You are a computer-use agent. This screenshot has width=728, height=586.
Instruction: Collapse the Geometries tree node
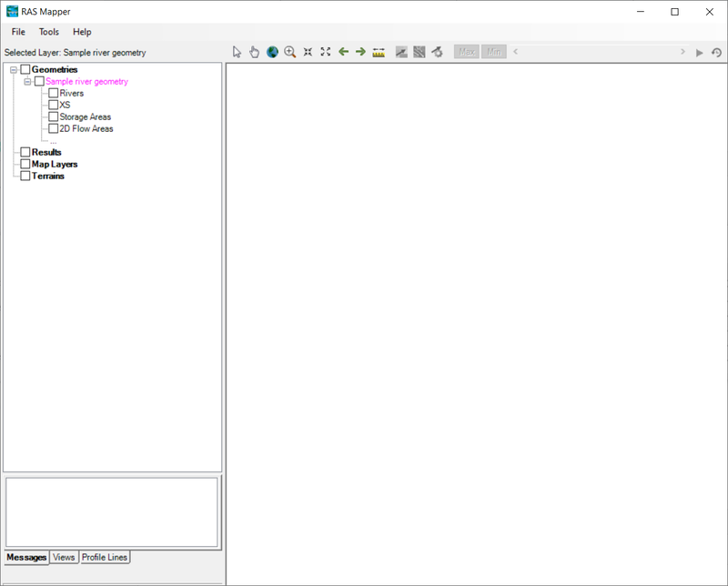(x=14, y=70)
